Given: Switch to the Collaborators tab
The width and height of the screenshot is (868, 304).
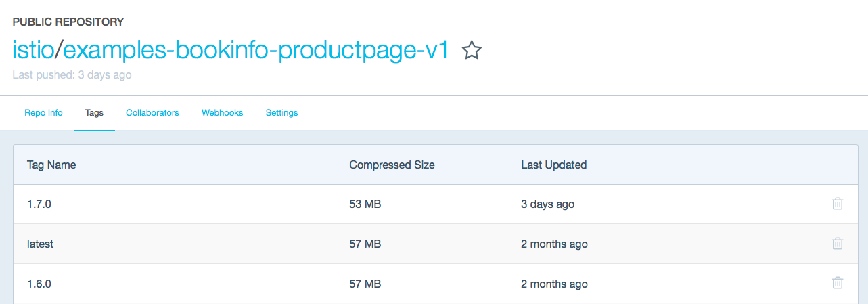Looking at the screenshot, I should click(x=152, y=113).
